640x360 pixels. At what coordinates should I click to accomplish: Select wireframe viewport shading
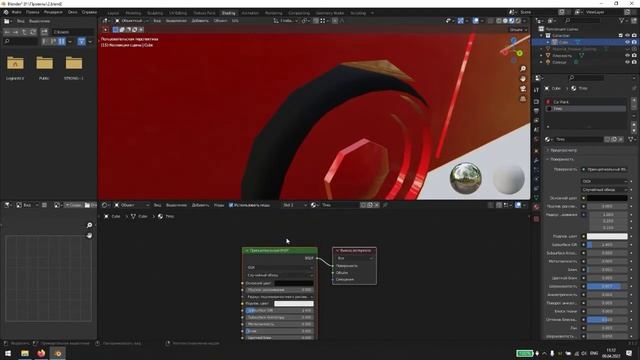coord(499,20)
